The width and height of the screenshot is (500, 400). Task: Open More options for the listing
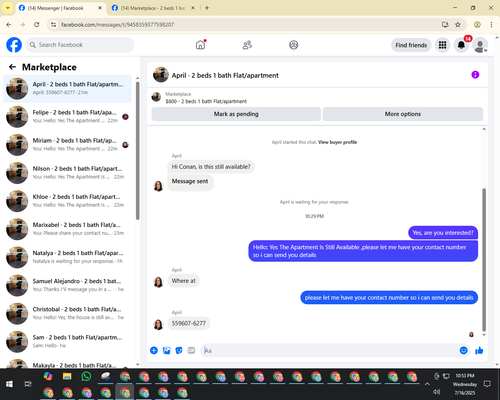[x=403, y=114]
